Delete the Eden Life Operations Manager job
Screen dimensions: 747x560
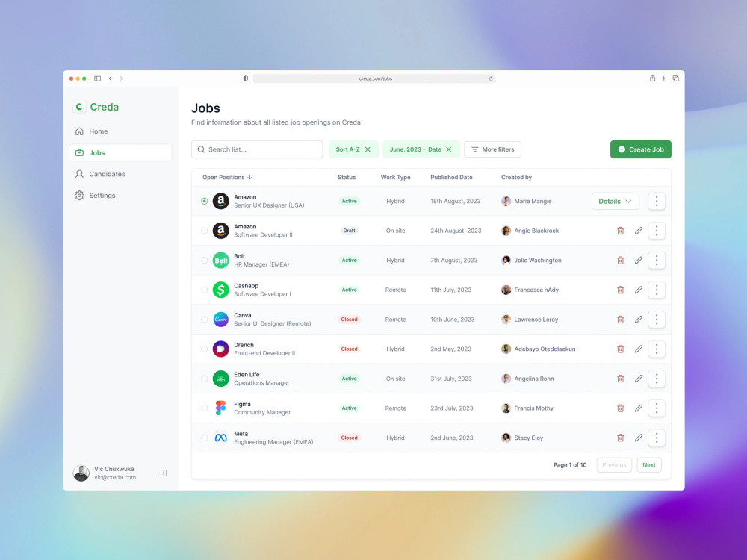tap(620, 379)
